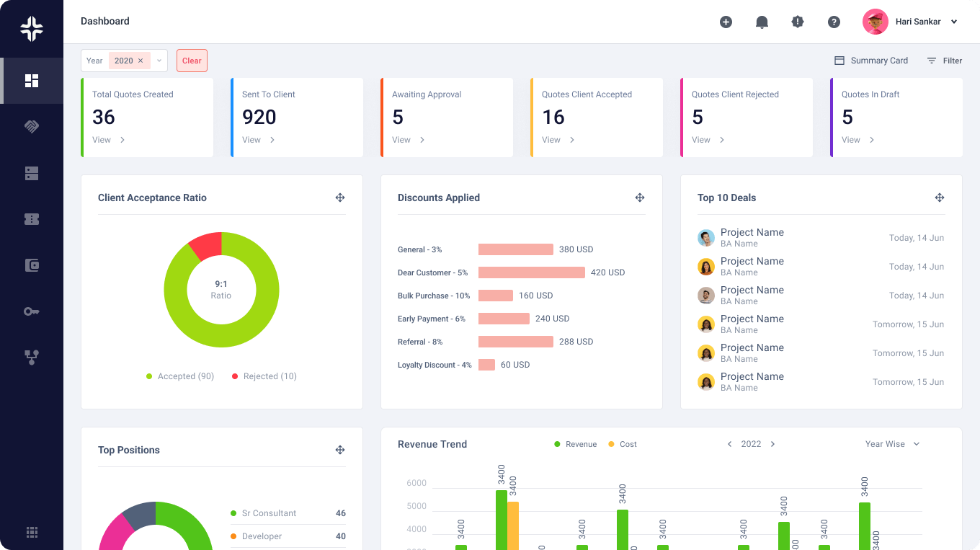This screenshot has width=980, height=550.
Task: Click the plus add icon in header
Action: (x=726, y=22)
